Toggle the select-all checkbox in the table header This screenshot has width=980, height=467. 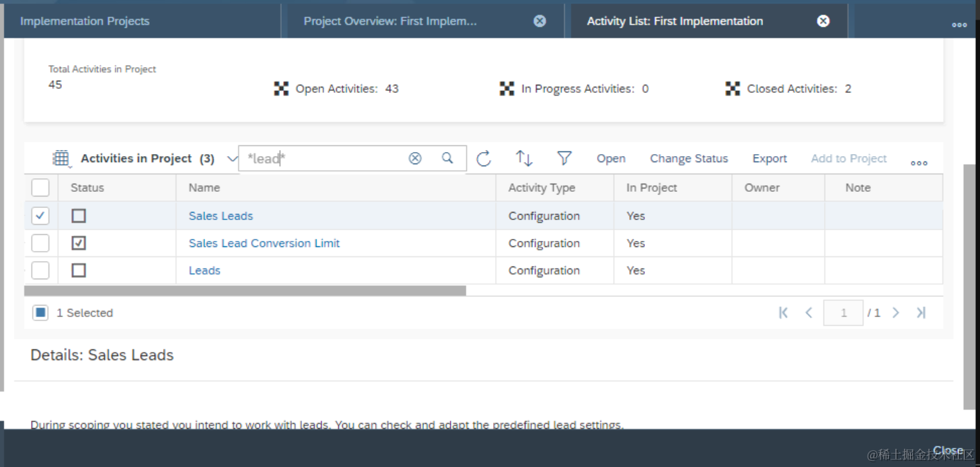[40, 188]
